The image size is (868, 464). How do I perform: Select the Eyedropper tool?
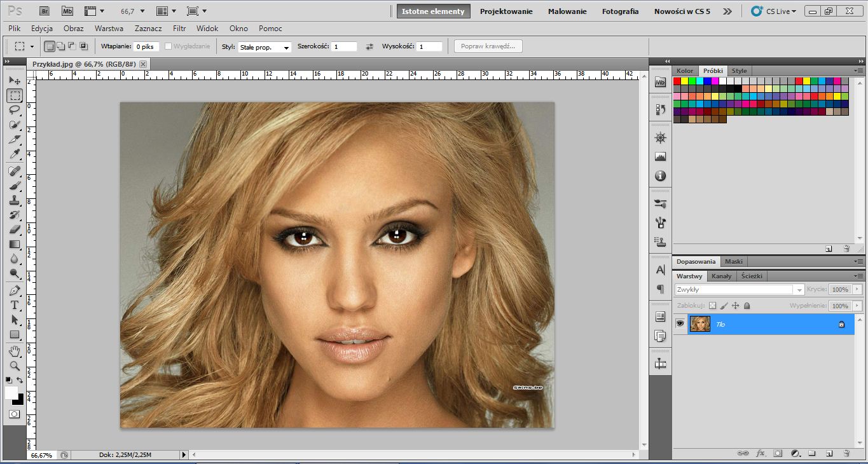click(15, 154)
